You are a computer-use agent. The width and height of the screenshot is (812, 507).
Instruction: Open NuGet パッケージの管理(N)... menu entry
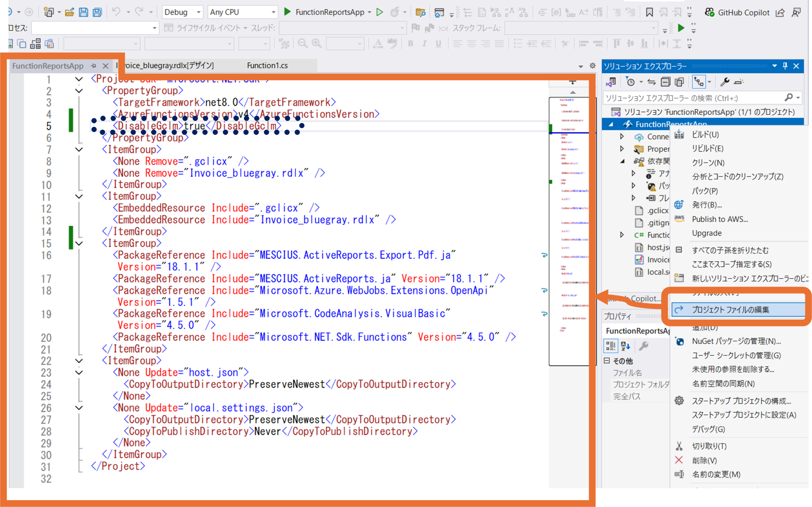coord(736,341)
